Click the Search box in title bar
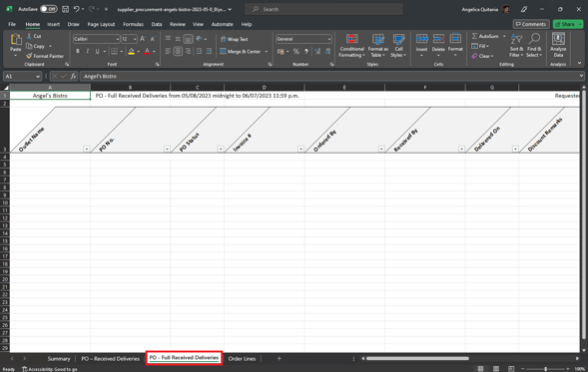588x372 pixels. [323, 9]
